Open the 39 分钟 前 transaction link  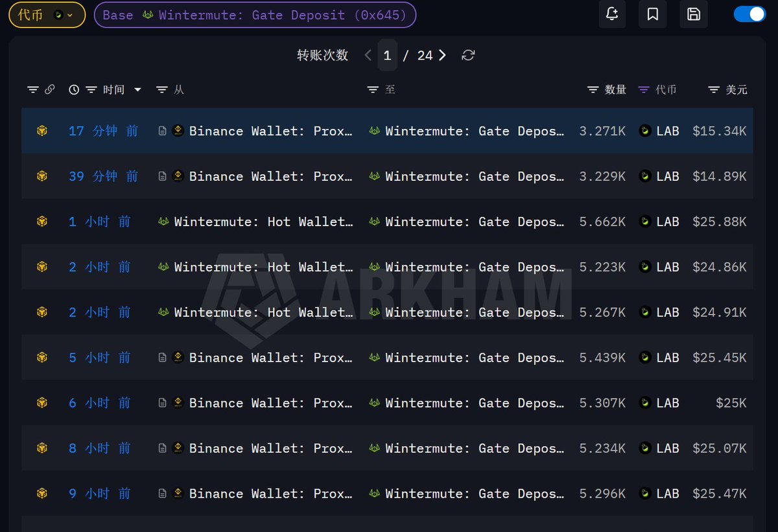pyautogui.click(x=103, y=176)
